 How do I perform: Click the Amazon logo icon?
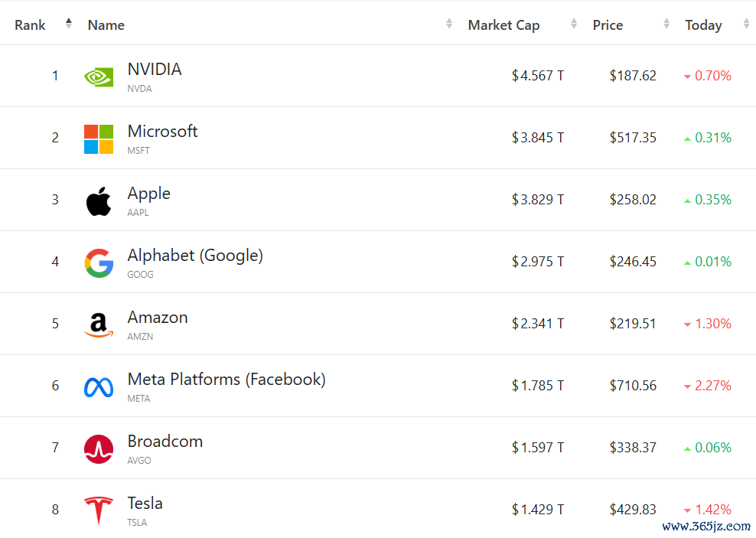tap(99, 324)
